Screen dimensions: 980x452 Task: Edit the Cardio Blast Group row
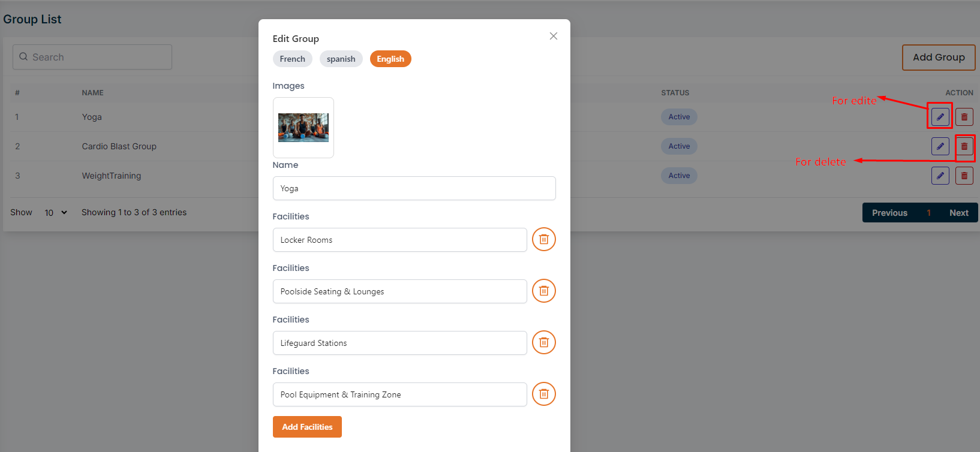coord(940,146)
